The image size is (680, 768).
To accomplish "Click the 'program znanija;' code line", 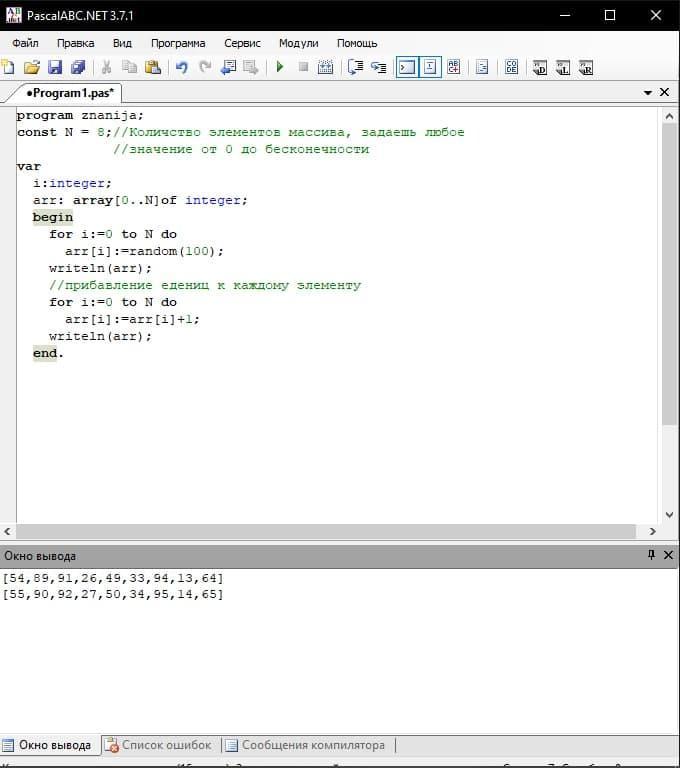I will click(80, 116).
